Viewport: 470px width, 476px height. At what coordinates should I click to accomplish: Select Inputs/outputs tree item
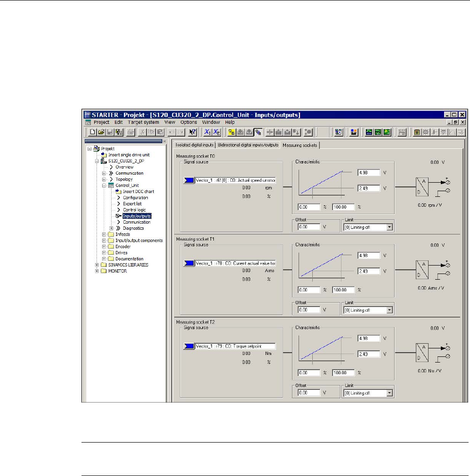click(x=137, y=216)
